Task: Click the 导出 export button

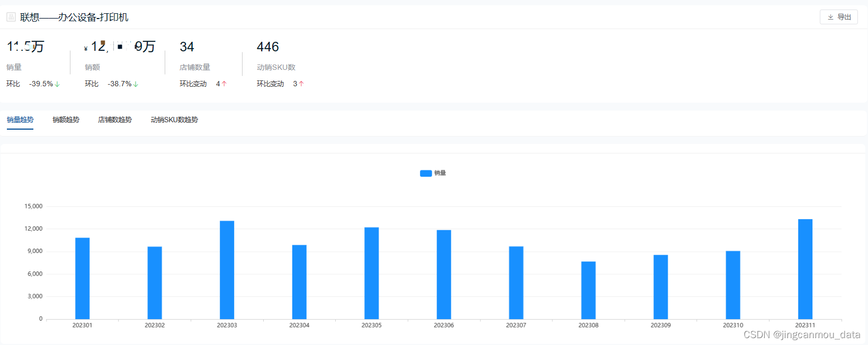Action: pyautogui.click(x=839, y=17)
